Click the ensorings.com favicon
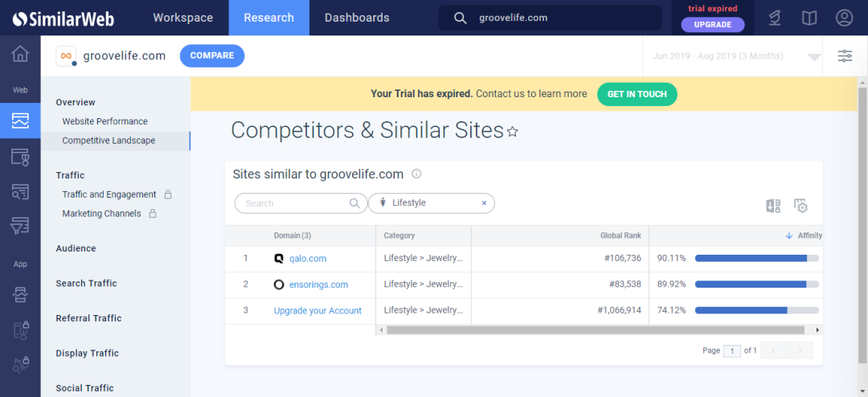Screen dimensions: 868x397 279,284
